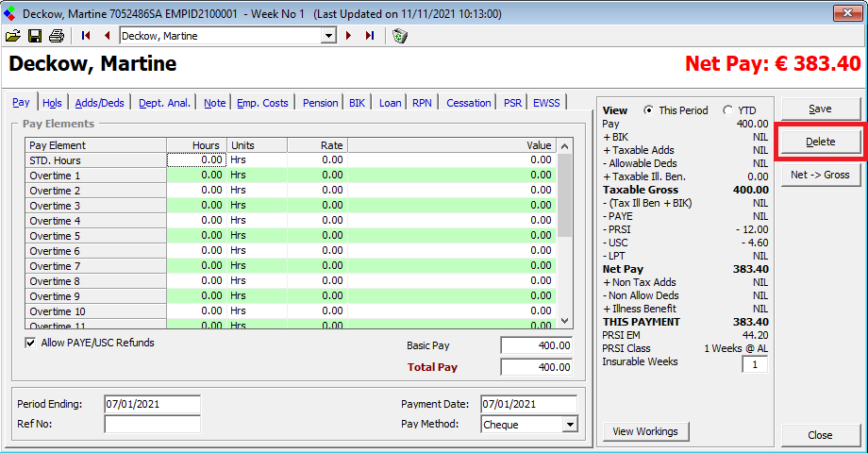This screenshot has height=453, width=868.
Task: Switch to the Pension tab
Action: tap(320, 103)
